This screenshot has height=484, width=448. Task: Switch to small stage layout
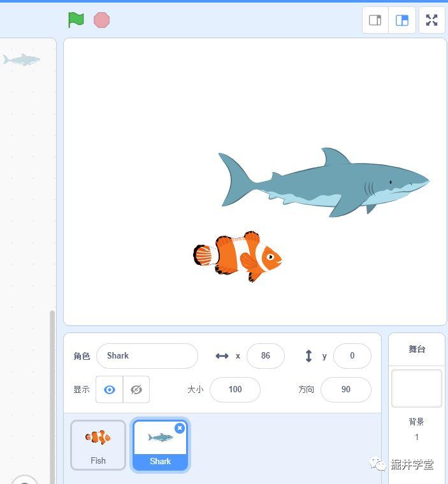click(x=375, y=20)
